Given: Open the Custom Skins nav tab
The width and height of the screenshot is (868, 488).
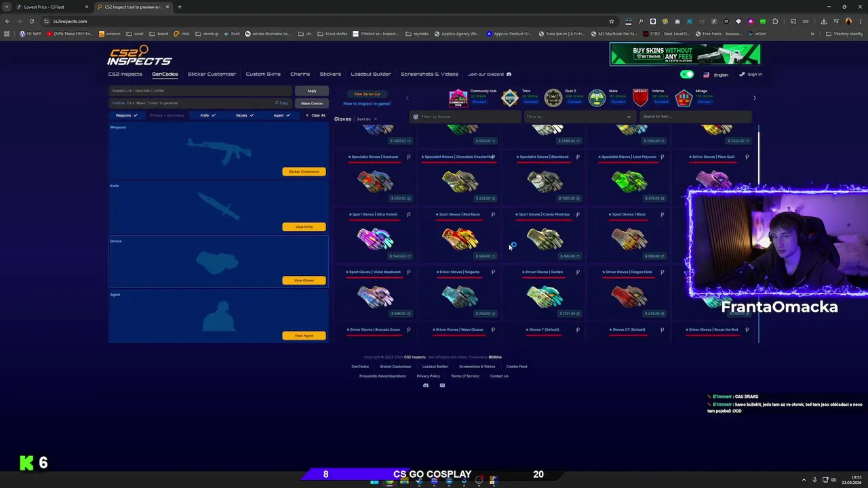Looking at the screenshot, I should 263,74.
